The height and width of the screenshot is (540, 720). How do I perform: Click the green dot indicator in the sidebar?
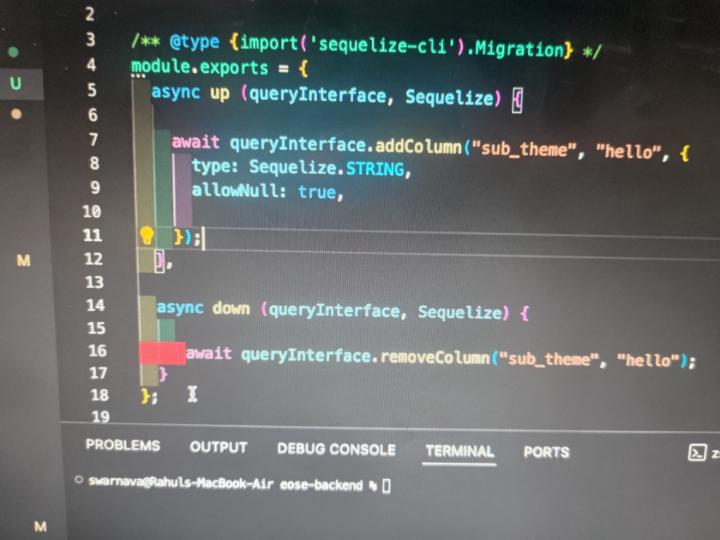point(13,52)
